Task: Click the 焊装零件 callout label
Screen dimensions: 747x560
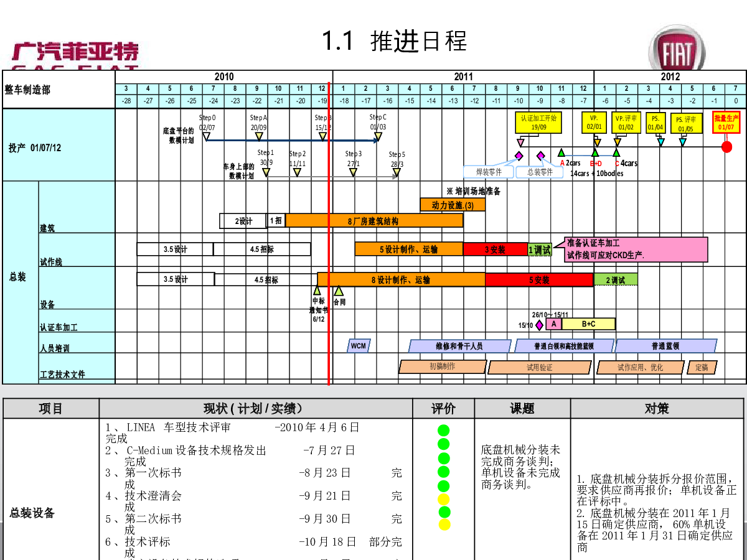Action: [x=489, y=172]
